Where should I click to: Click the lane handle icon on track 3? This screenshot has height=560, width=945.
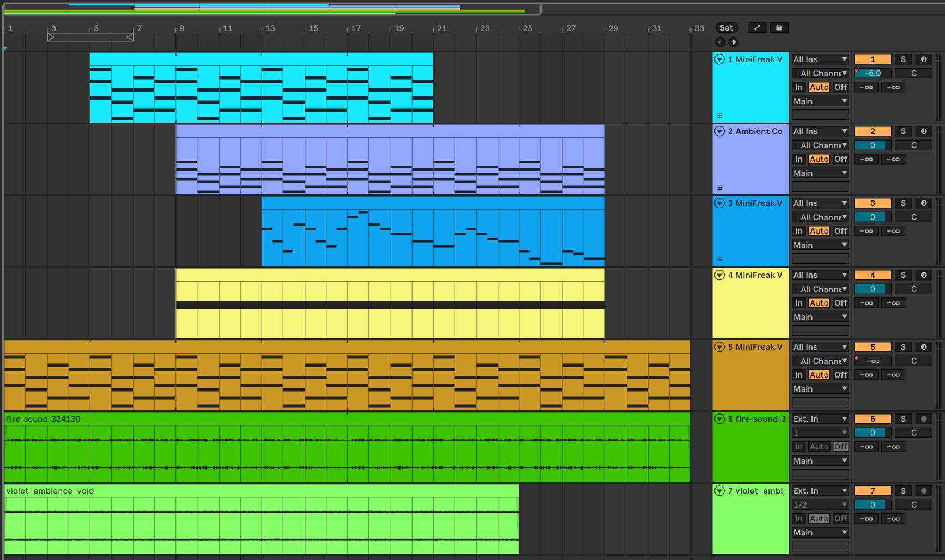point(719,259)
